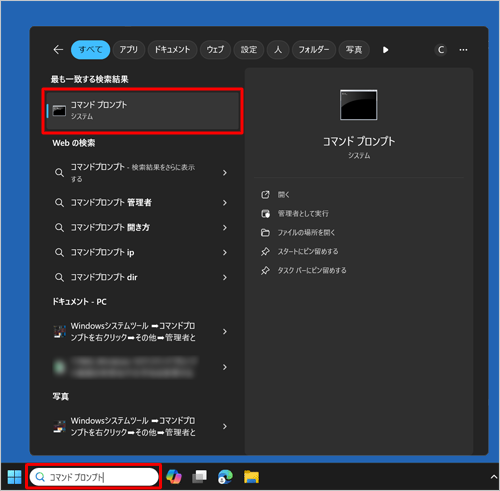500x491 pixels.
Task: Open the C account avatar
Action: pyautogui.click(x=441, y=50)
